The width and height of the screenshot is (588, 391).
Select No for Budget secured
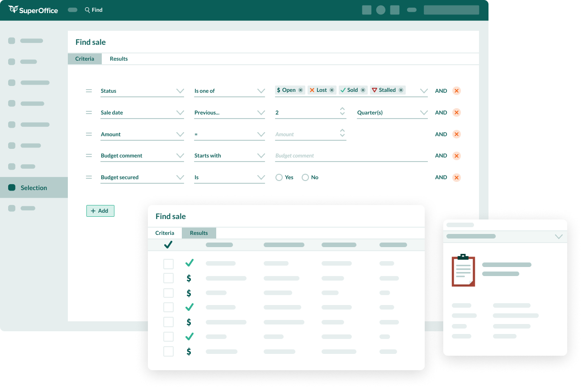(305, 177)
